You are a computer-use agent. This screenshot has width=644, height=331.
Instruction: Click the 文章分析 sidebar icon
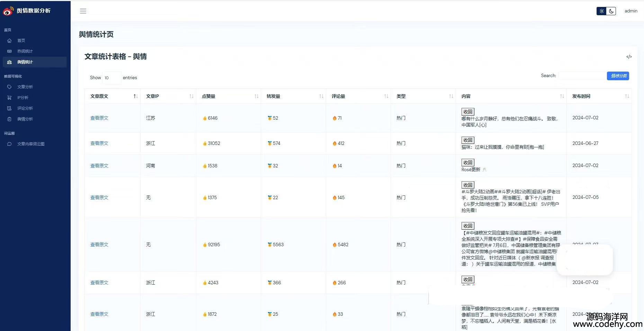tap(9, 87)
